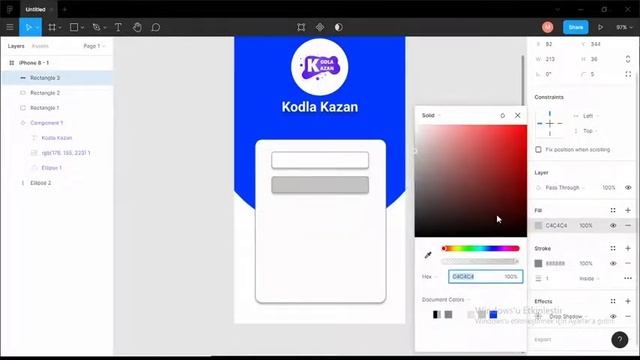Click the Hex value input field

(485, 277)
